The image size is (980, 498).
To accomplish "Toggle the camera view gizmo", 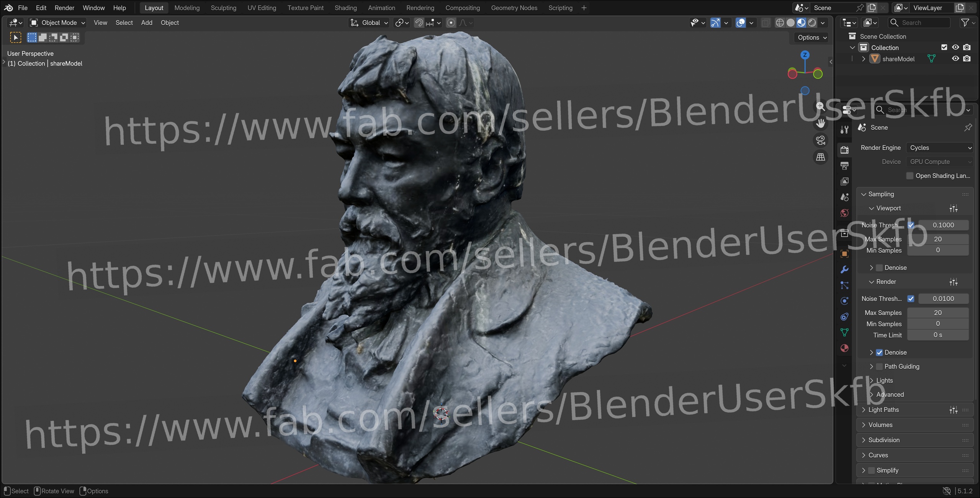I will coord(820,140).
